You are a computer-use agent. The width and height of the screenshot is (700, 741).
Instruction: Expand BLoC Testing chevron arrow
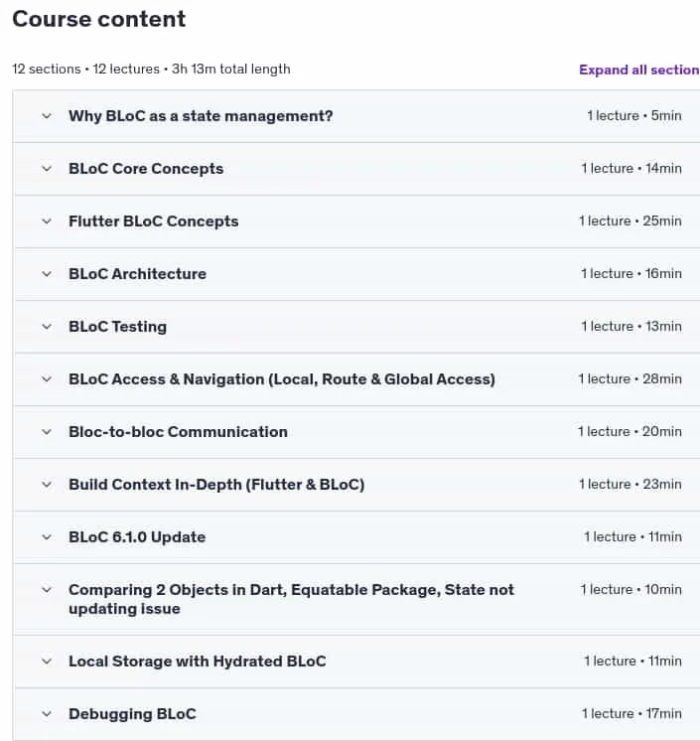(47, 327)
